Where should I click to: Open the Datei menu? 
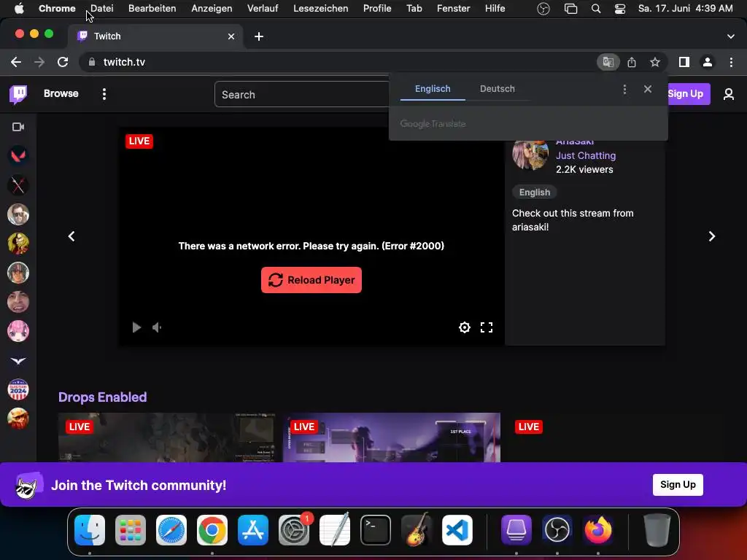(102, 9)
